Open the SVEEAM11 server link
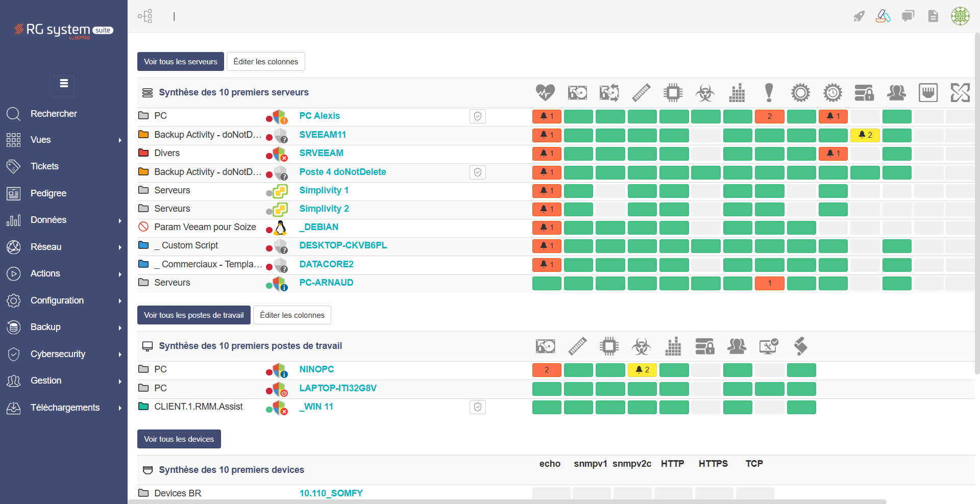 click(323, 135)
